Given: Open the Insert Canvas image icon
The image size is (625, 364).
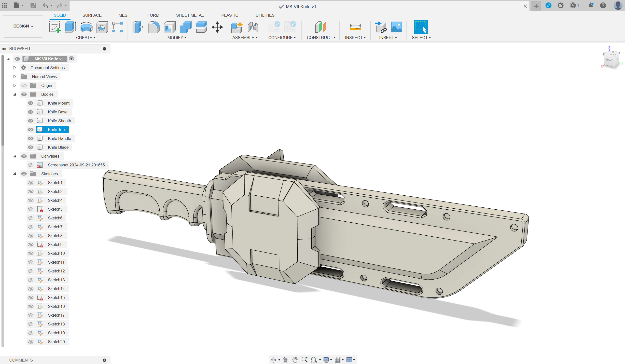Looking at the screenshot, I should 396,27.
